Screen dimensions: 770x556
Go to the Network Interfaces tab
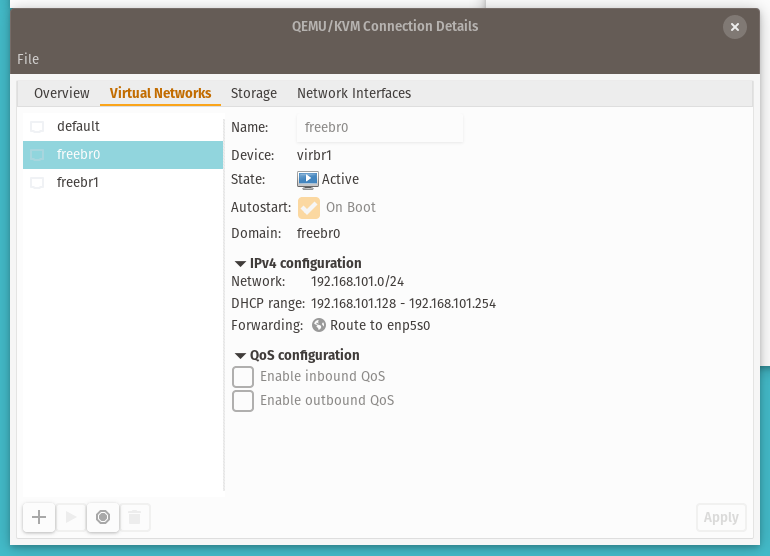[354, 93]
